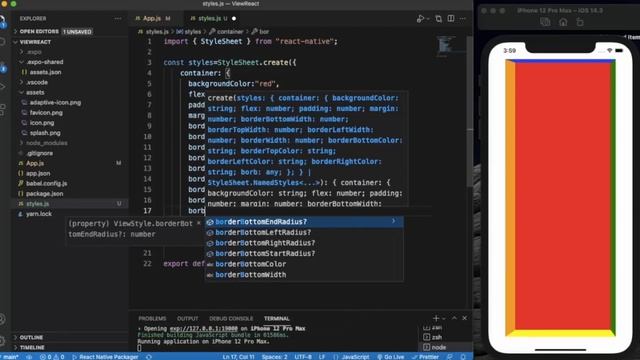This screenshot has width=640, height=360.
Task: Click React Native Packager in status bar
Action: tap(105, 357)
